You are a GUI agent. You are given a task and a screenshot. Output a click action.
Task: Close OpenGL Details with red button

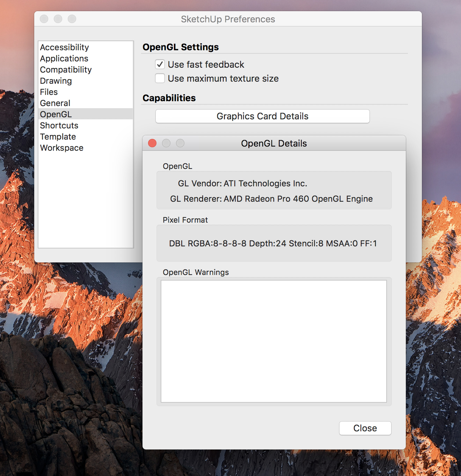pyautogui.click(x=152, y=143)
